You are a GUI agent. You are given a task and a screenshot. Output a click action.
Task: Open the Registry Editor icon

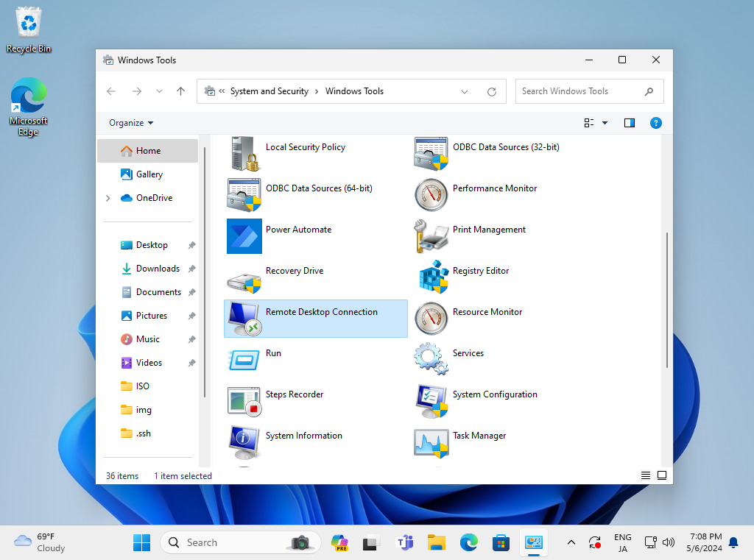[431, 277]
